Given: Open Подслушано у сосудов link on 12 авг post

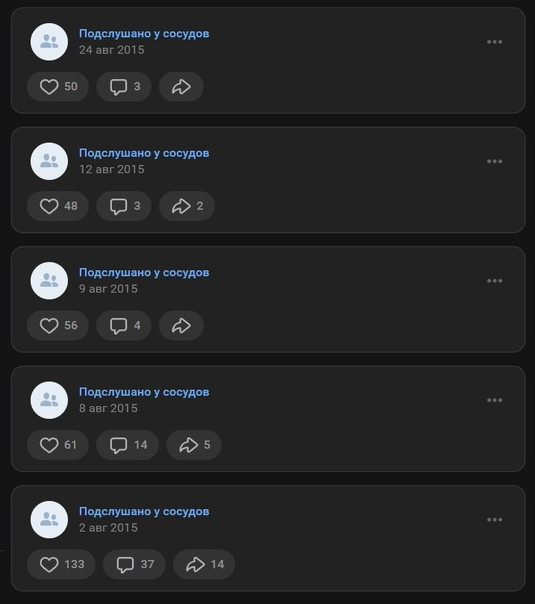Looking at the screenshot, I should [x=144, y=153].
